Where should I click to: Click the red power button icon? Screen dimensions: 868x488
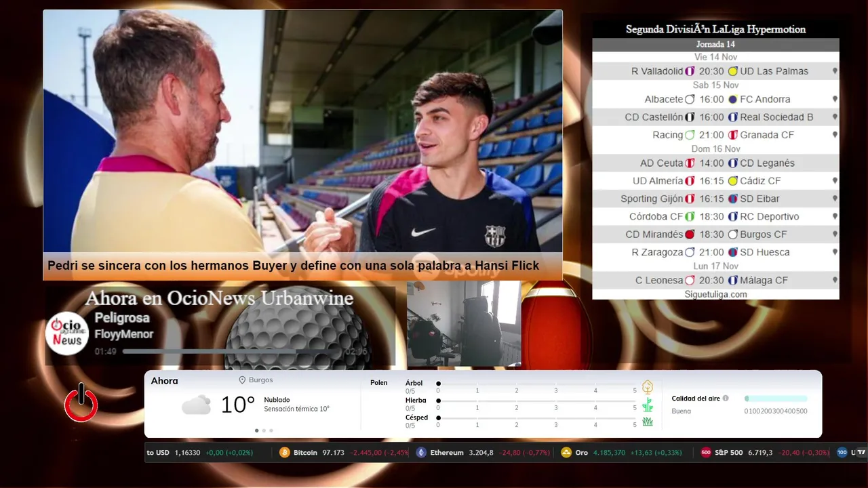pos(81,403)
